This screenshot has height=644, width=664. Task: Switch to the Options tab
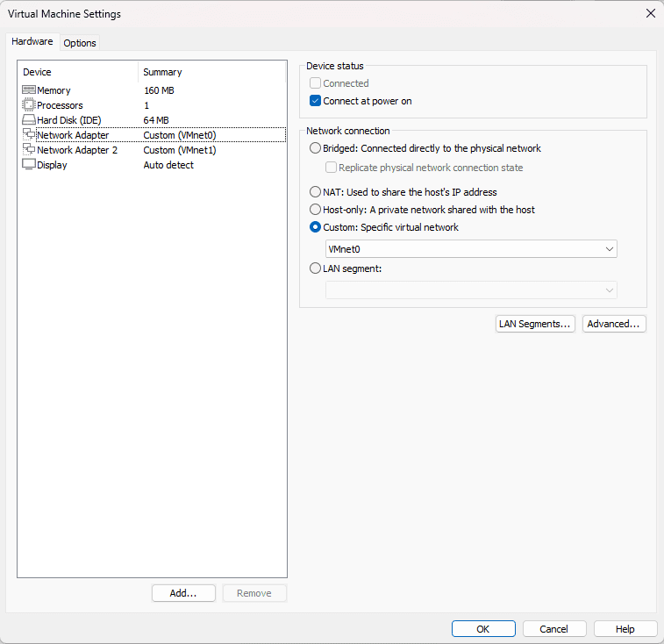point(80,43)
